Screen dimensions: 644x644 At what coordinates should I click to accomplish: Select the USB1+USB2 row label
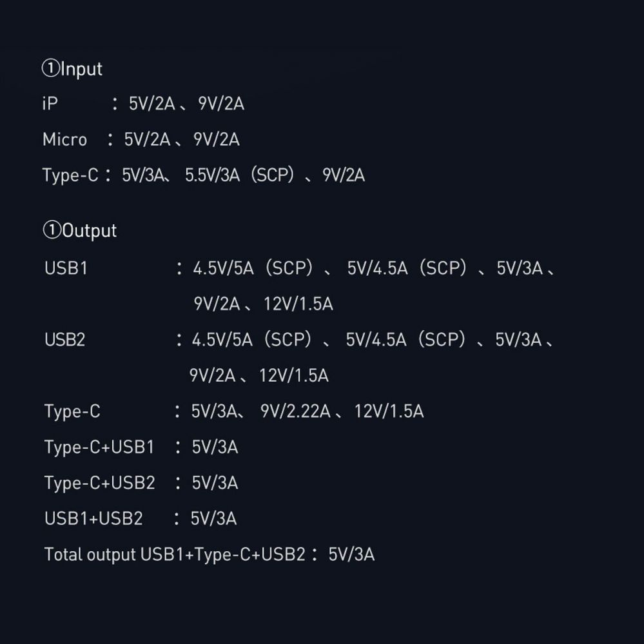(93, 519)
